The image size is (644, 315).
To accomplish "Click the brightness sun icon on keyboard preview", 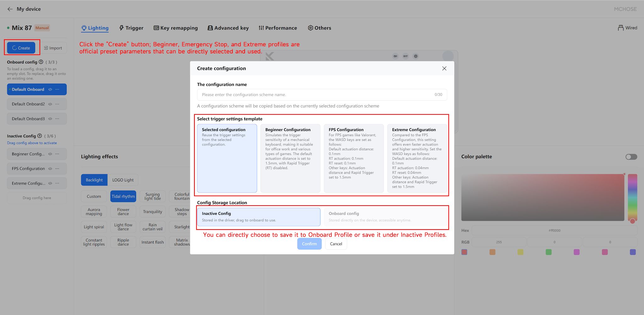I will coord(416,56).
